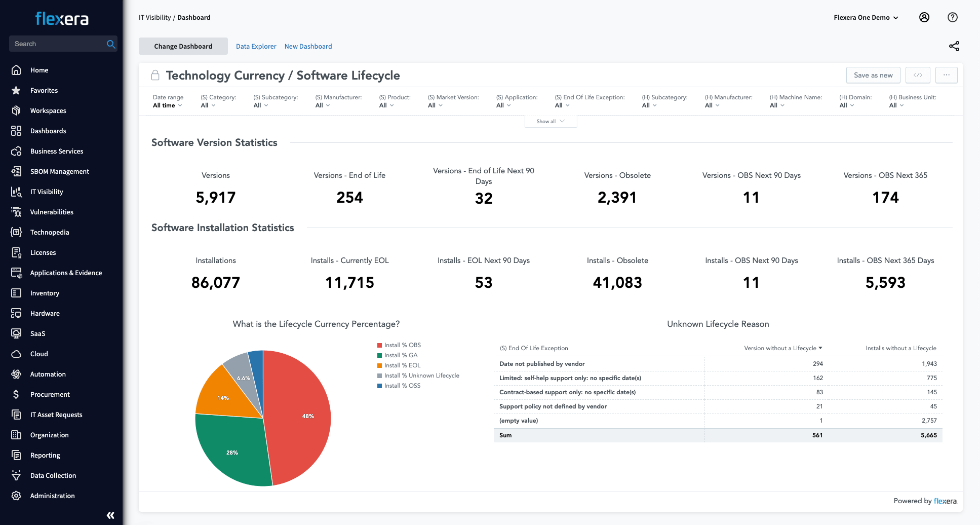Open Vulnerabilities in the sidebar
Screen dimensions: 980x525
coord(52,212)
